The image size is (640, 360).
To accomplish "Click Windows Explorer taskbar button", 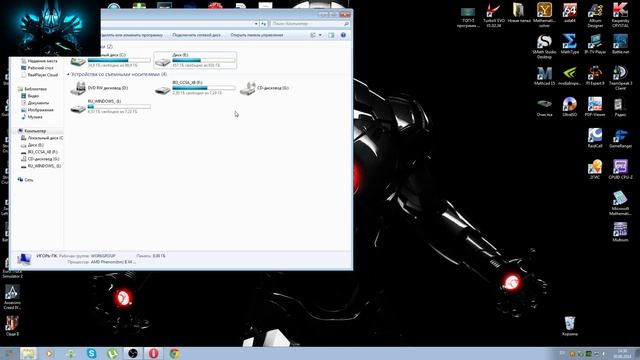I will click(x=29, y=353).
